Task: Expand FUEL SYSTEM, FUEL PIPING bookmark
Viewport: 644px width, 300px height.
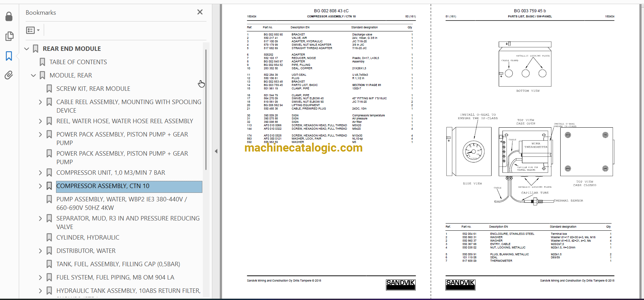Action: pyautogui.click(x=40, y=277)
